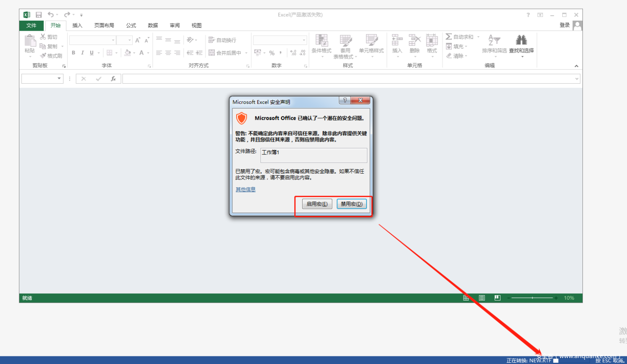Switch to the Formulas (公式) tab

[x=131, y=26]
